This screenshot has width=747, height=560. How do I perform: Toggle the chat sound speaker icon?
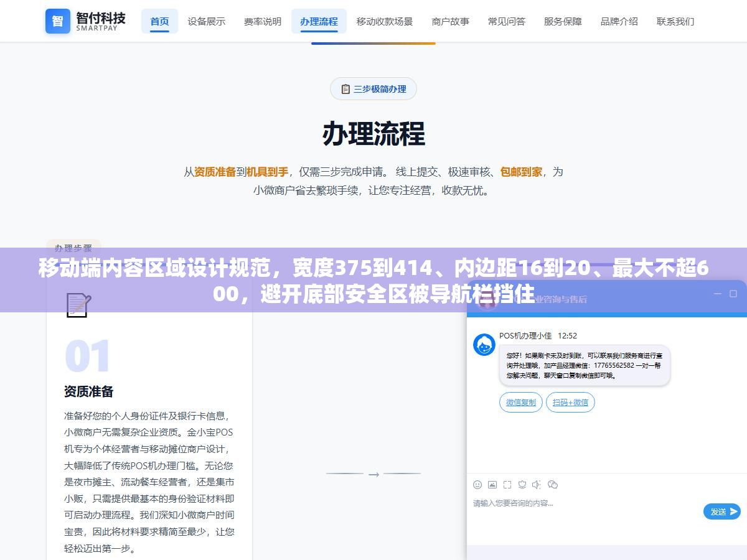click(x=537, y=485)
